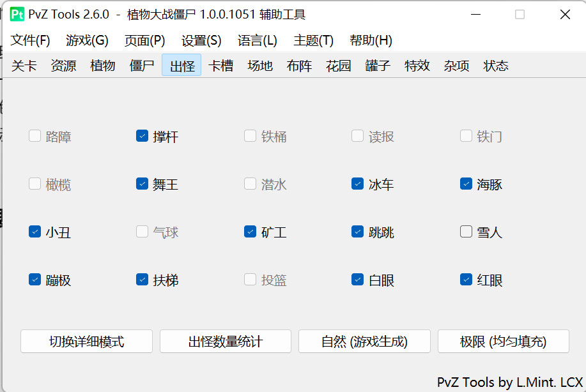Switch to the 关卡 tab
Image resolution: width=586 pixels, height=392 pixels.
coord(24,66)
